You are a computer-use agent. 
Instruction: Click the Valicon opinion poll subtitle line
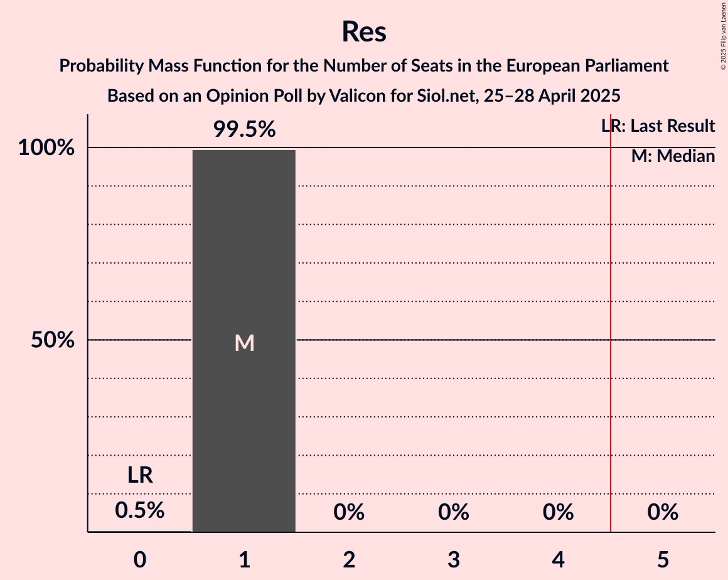pos(364,96)
